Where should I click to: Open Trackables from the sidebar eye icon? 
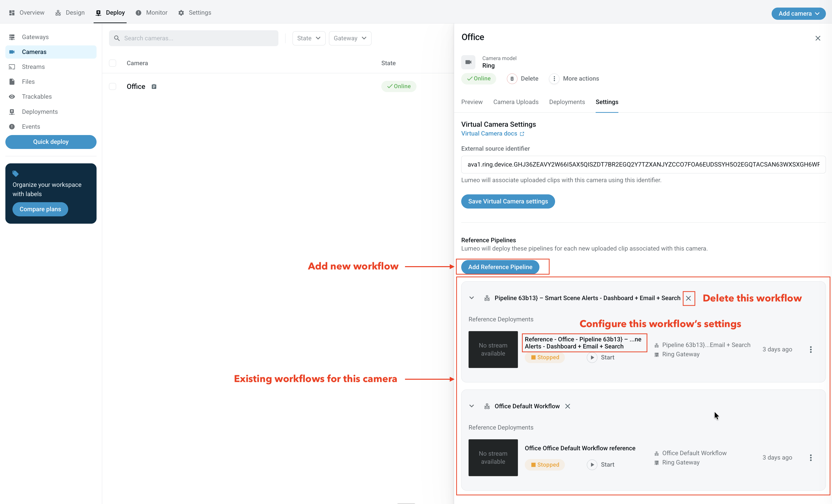click(12, 97)
